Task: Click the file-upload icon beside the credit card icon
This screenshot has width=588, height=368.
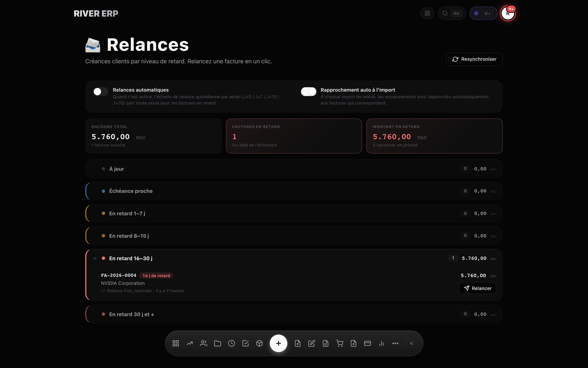Action: pos(354,343)
